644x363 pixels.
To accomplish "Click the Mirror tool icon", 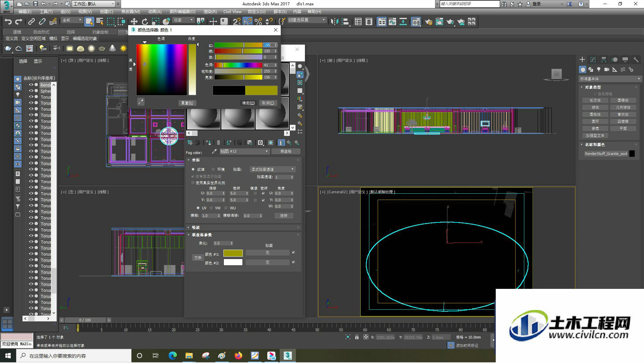I will (334, 22).
